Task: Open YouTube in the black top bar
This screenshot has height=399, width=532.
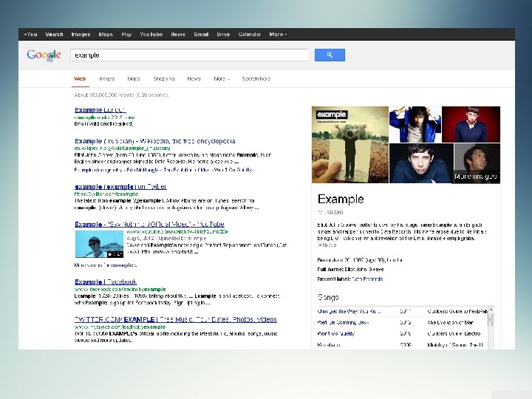Action: click(151, 34)
